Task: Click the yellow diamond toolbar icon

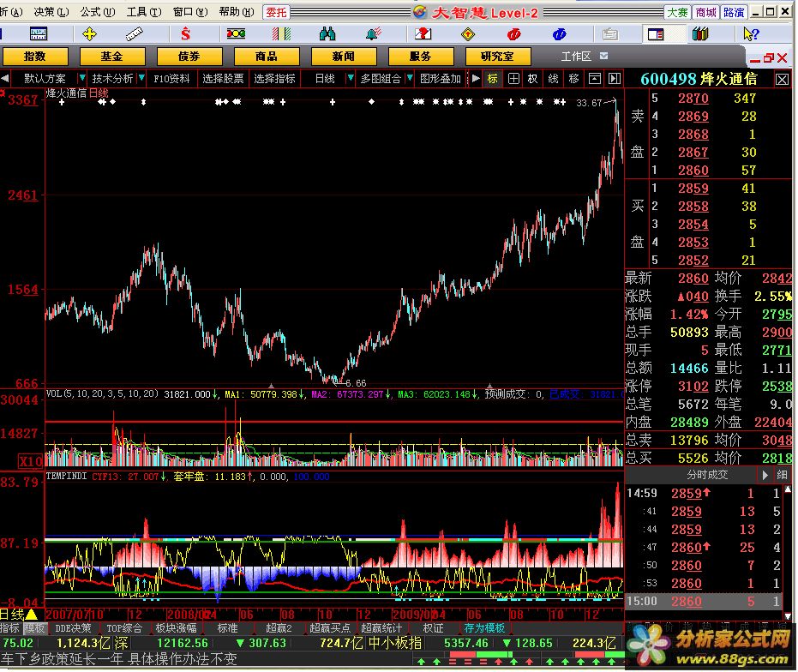Action: (x=468, y=34)
